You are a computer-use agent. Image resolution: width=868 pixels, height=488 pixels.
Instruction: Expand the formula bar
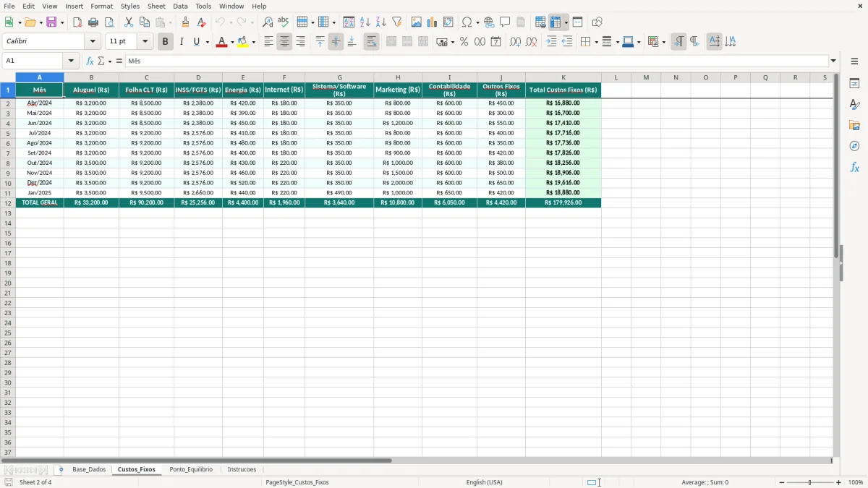833,61
